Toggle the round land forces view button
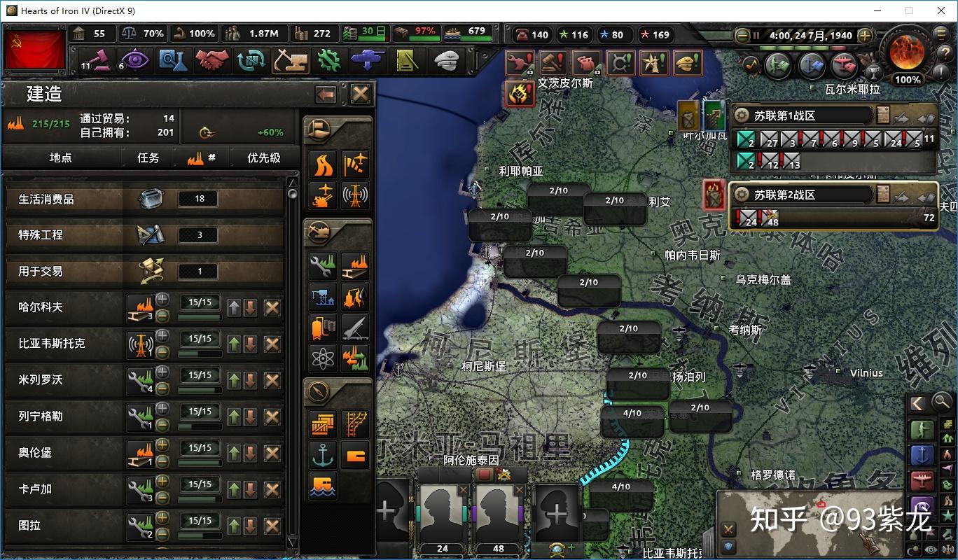The image size is (958, 560). click(x=778, y=65)
